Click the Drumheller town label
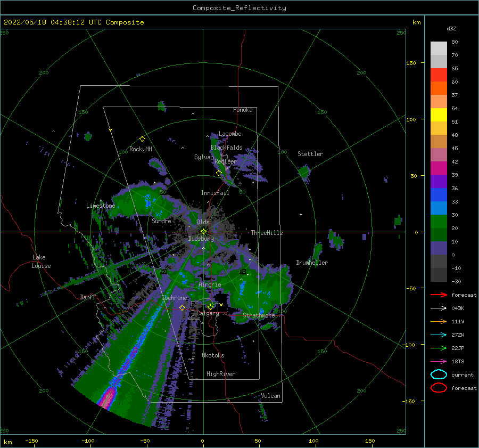Screen dimensions: 479x448 [312, 263]
